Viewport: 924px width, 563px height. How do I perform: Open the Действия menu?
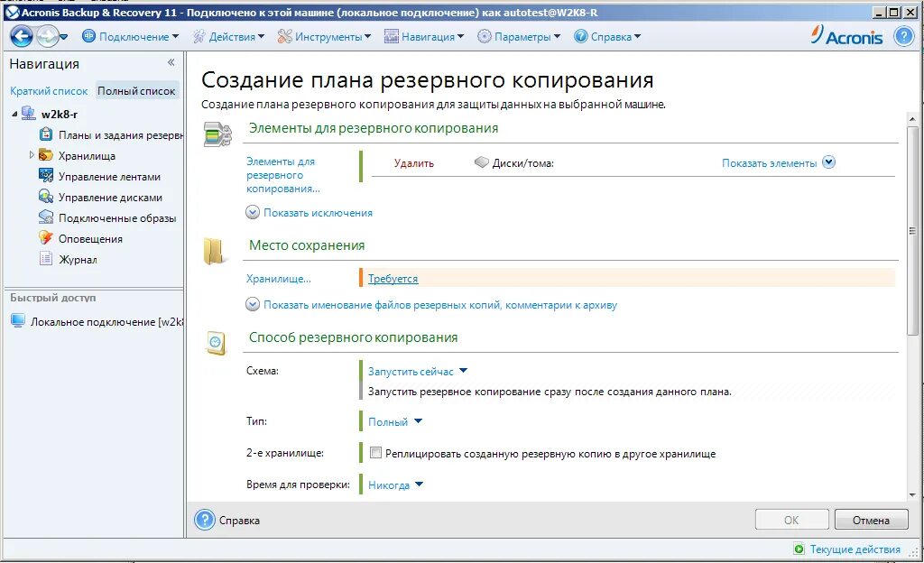(x=228, y=36)
